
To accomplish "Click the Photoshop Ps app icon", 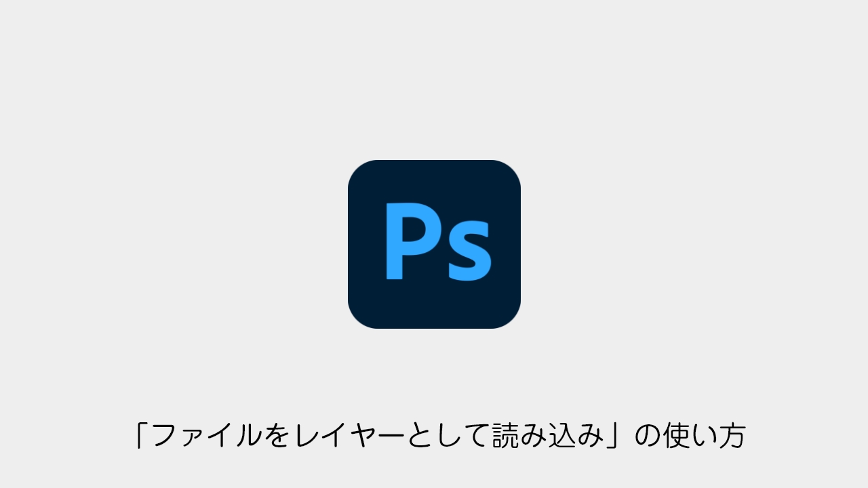I will [x=434, y=244].
